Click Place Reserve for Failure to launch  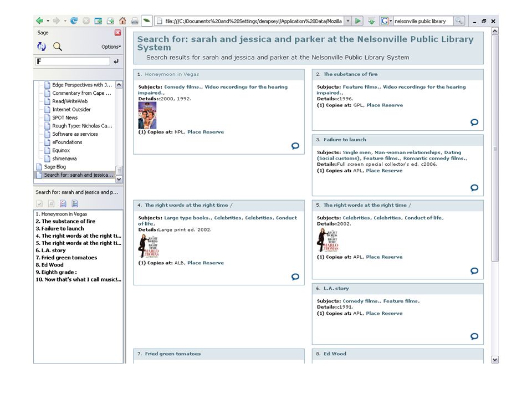(384, 171)
